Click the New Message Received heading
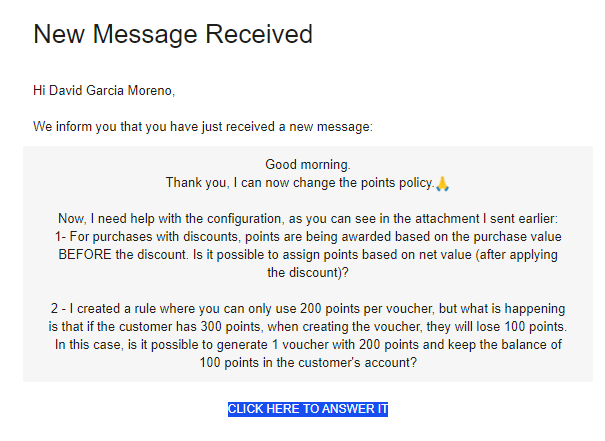The height and width of the screenshot is (441, 605). [173, 34]
